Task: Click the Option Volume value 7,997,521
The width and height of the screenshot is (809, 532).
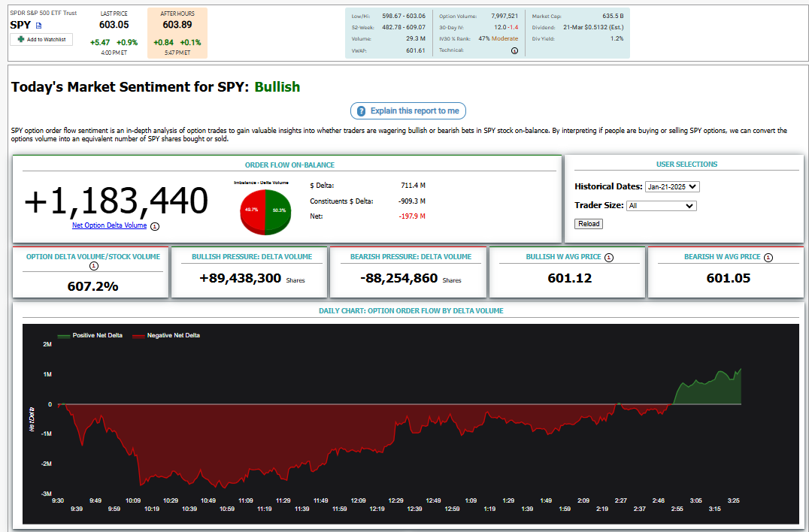Action: point(504,16)
